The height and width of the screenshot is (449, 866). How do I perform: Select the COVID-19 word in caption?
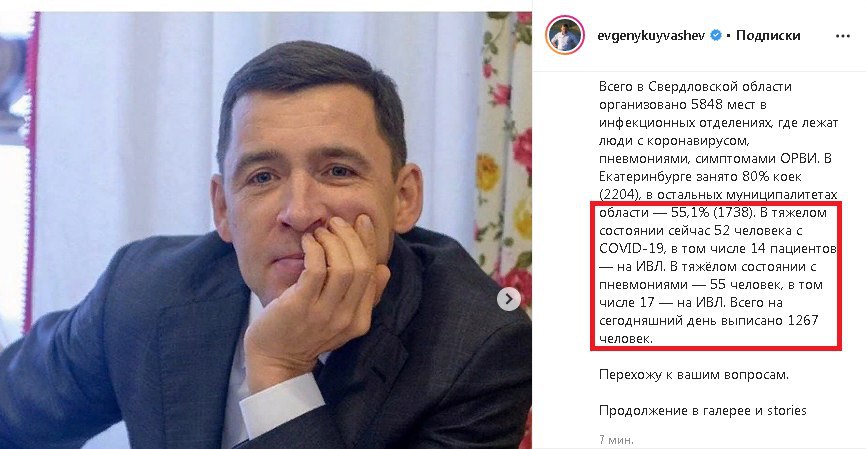tap(632, 249)
